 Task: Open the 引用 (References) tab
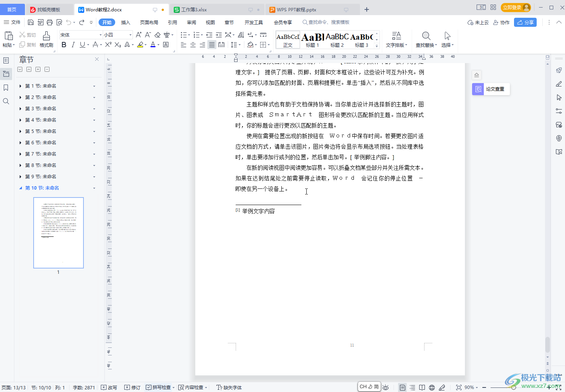173,22
